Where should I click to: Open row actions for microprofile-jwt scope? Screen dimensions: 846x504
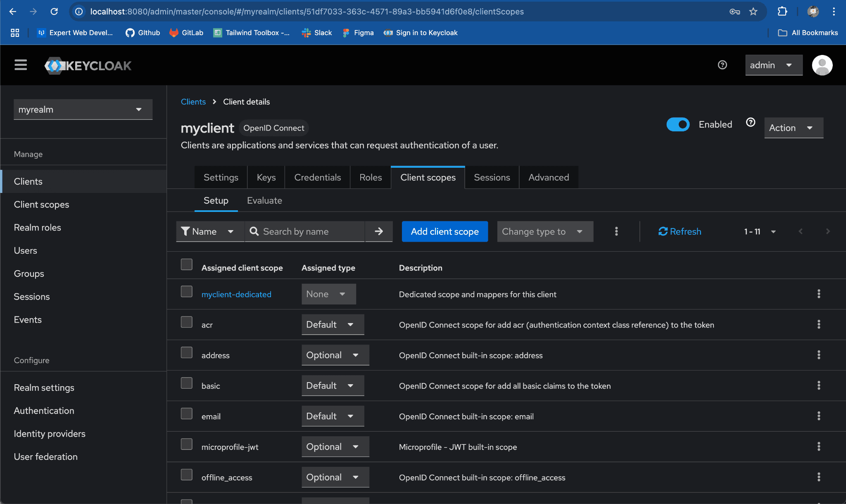818,447
